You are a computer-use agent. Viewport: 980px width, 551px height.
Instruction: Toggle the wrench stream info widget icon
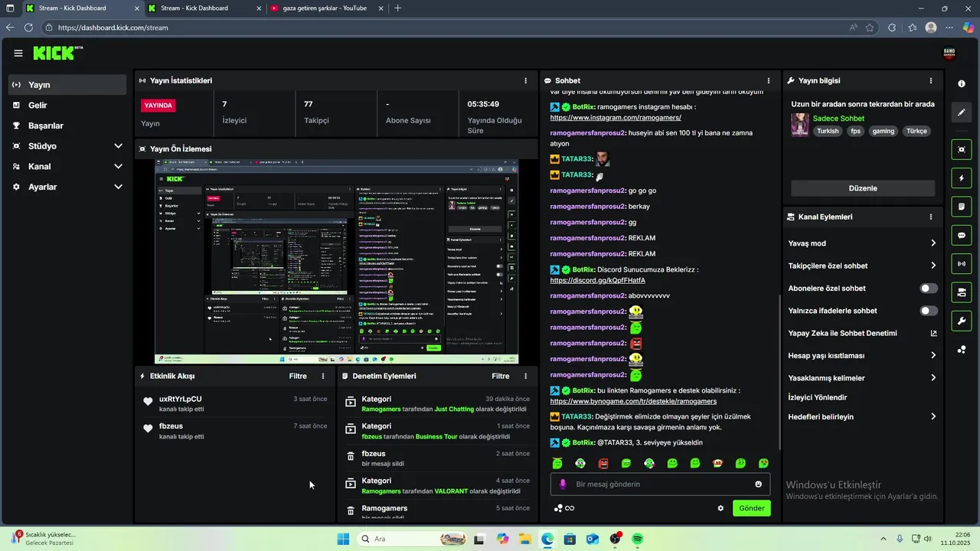pyautogui.click(x=962, y=321)
